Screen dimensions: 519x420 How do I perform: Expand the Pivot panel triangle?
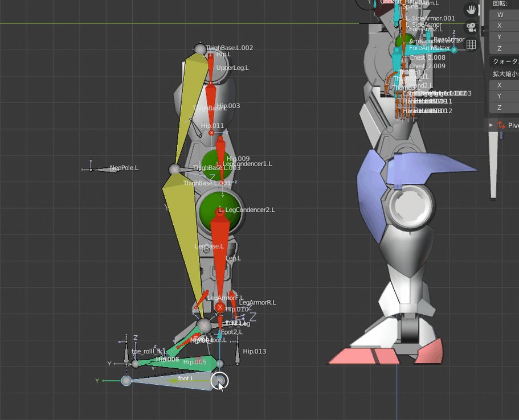point(491,125)
